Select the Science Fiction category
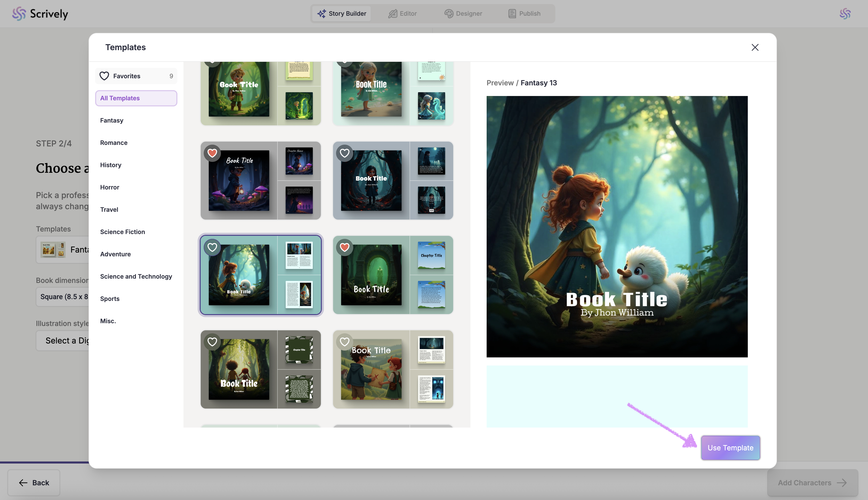This screenshot has height=500, width=868. pos(122,232)
